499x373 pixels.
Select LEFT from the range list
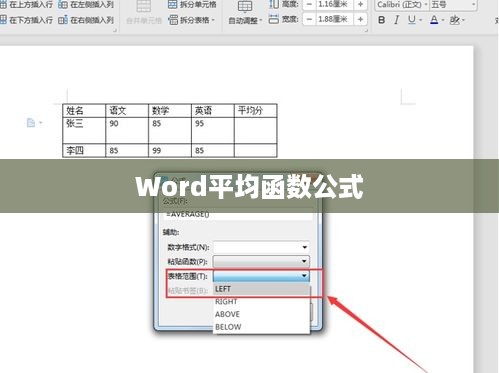coord(261,289)
